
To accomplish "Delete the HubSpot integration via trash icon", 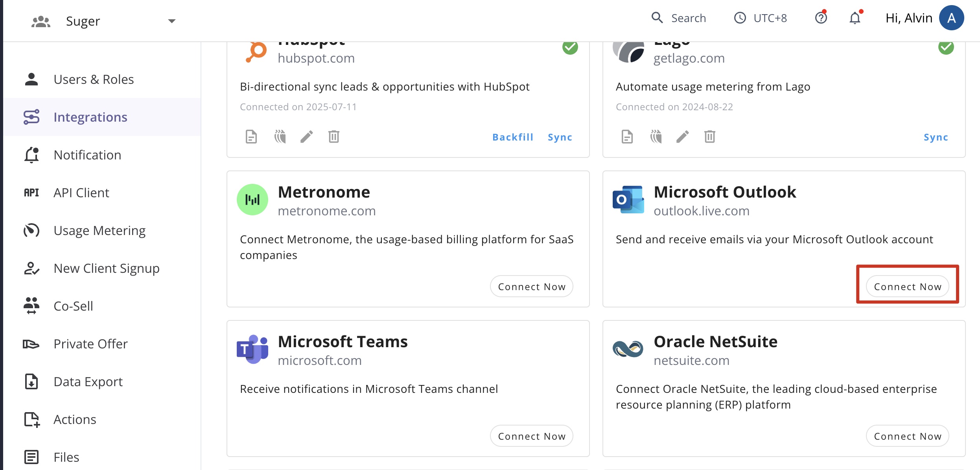I will coord(333,137).
